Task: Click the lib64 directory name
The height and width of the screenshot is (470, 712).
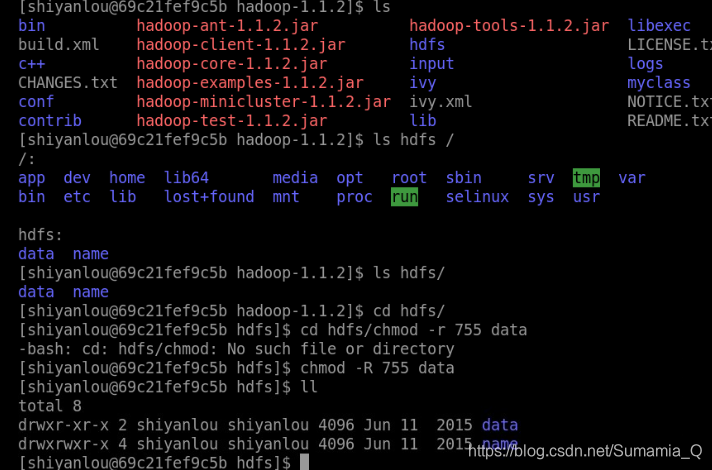Action: 186,178
